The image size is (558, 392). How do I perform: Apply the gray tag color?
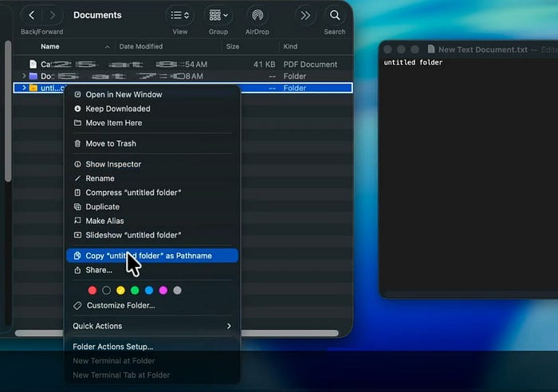[177, 290]
